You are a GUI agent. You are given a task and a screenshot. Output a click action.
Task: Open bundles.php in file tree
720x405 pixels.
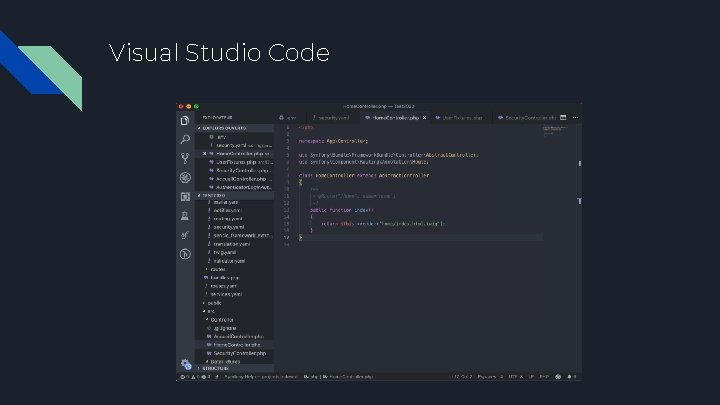(x=224, y=278)
